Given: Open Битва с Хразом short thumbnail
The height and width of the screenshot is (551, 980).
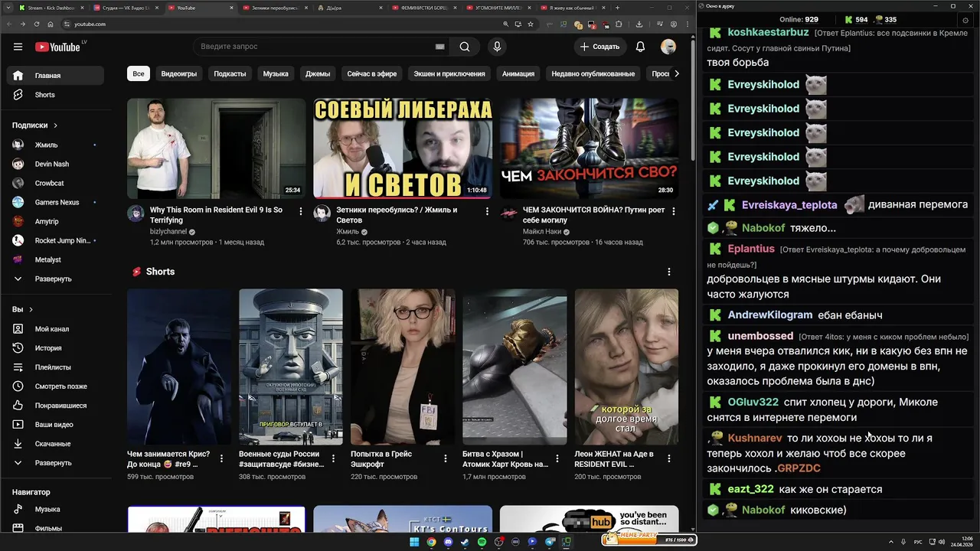Looking at the screenshot, I should tap(514, 367).
